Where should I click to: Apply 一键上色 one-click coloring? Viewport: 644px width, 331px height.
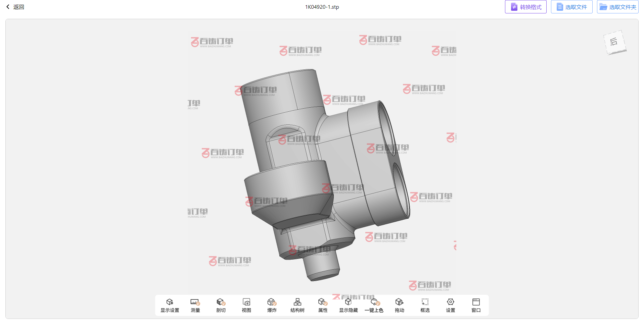point(374,305)
